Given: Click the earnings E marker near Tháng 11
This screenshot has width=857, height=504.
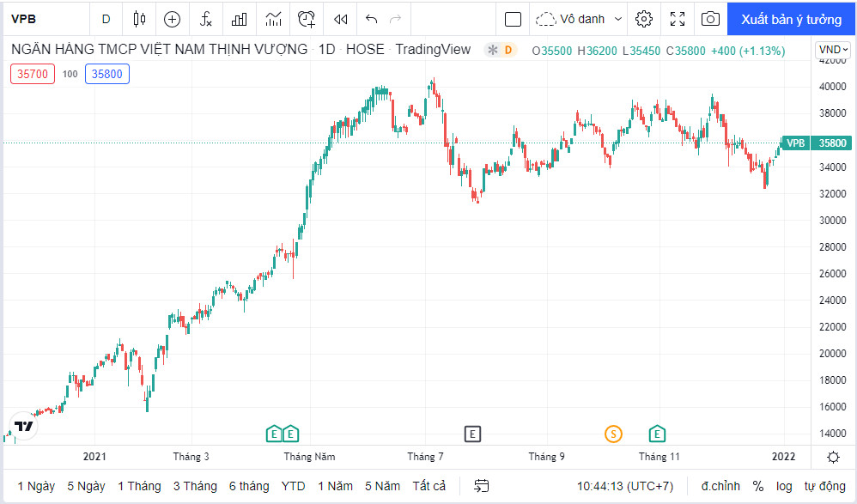Looking at the screenshot, I should point(657,434).
